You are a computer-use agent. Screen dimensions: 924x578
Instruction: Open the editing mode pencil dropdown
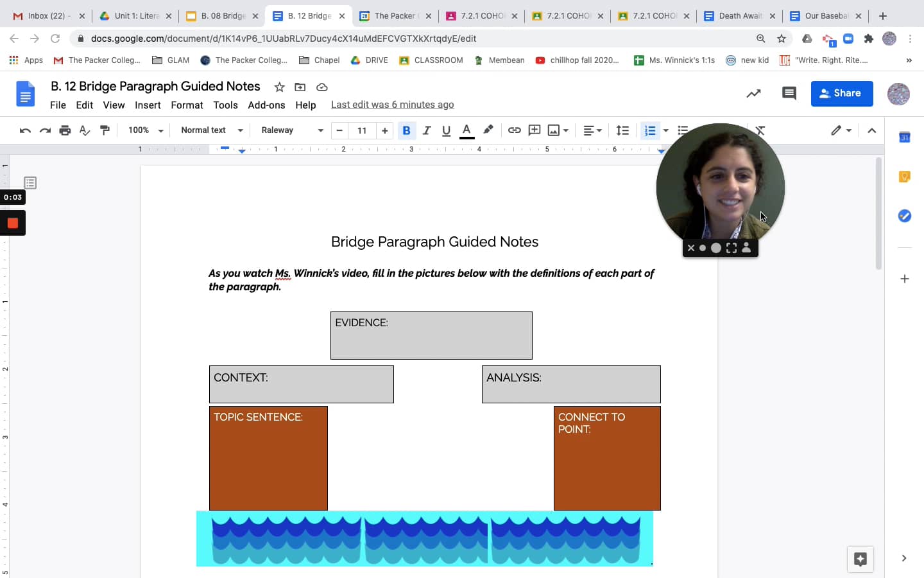(x=841, y=130)
